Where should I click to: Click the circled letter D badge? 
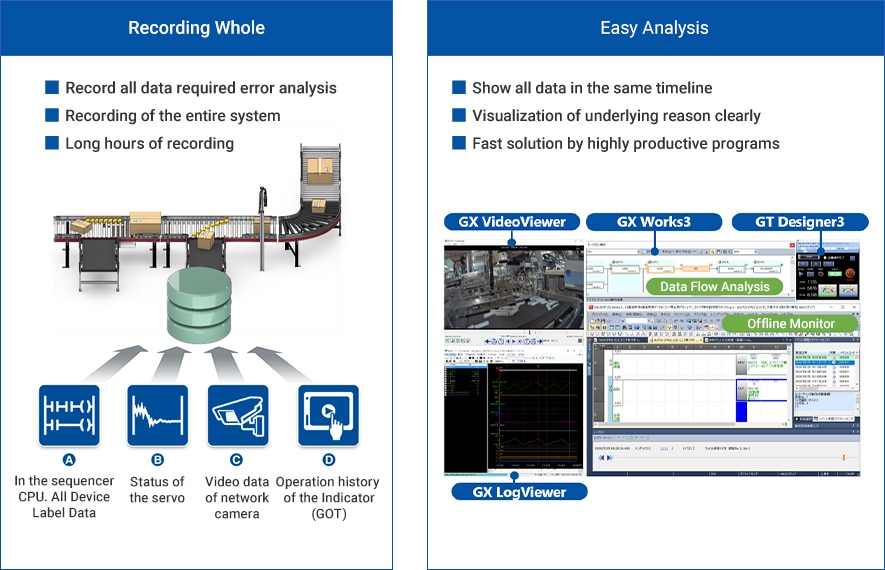point(328,460)
